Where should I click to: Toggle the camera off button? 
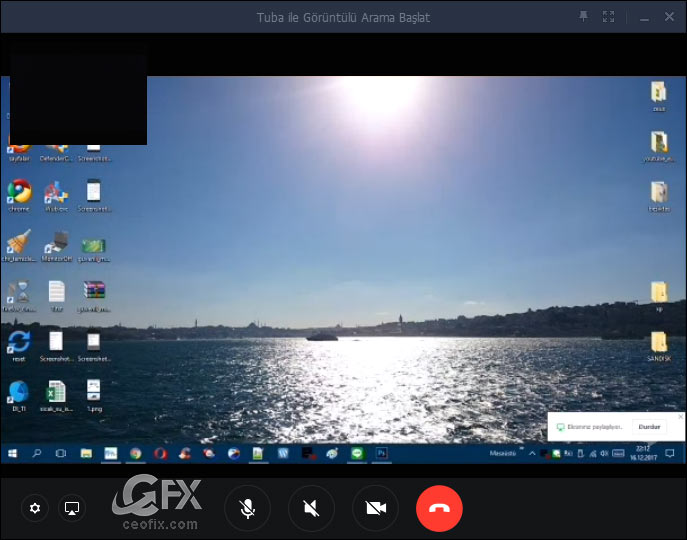pos(375,508)
